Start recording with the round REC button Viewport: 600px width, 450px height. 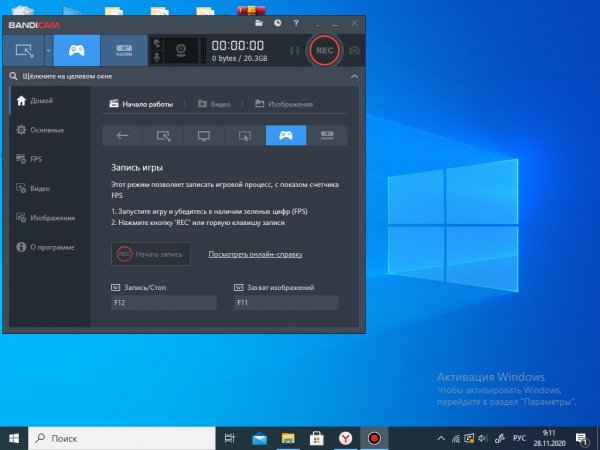tap(324, 51)
